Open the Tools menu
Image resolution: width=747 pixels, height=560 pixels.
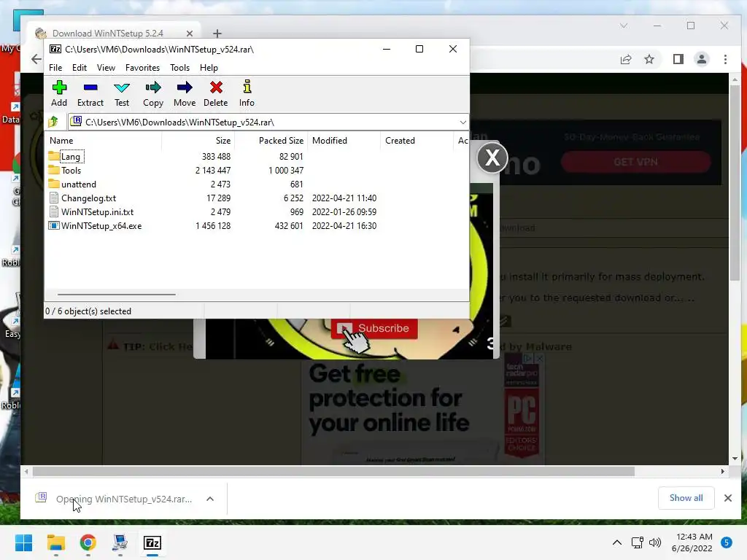click(x=179, y=68)
